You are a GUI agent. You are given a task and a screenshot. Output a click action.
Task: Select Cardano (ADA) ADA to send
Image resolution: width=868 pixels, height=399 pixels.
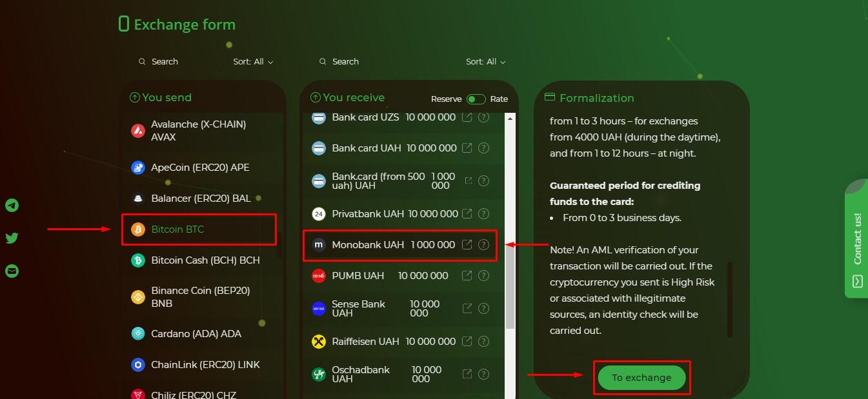tap(202, 334)
